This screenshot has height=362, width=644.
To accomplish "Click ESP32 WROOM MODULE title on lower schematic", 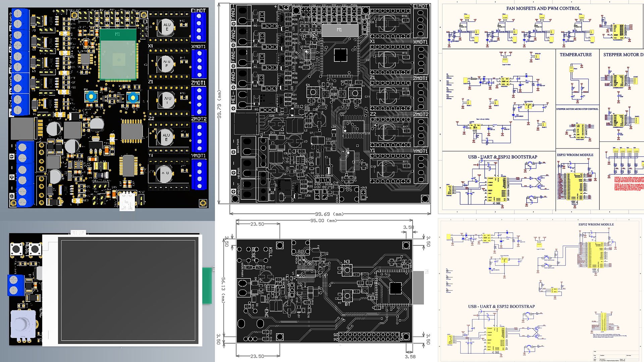I will 596,224.
